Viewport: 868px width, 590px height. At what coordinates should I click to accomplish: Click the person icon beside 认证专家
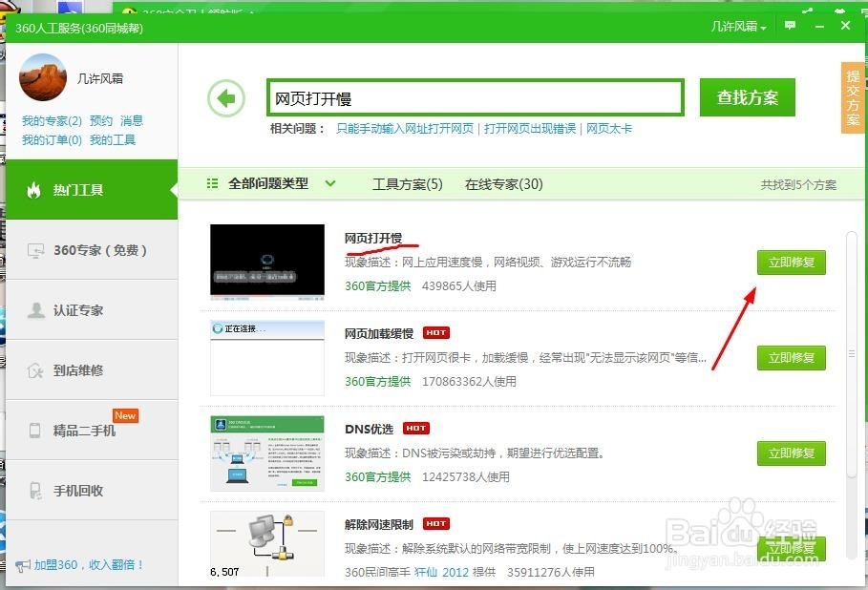pyautogui.click(x=35, y=310)
